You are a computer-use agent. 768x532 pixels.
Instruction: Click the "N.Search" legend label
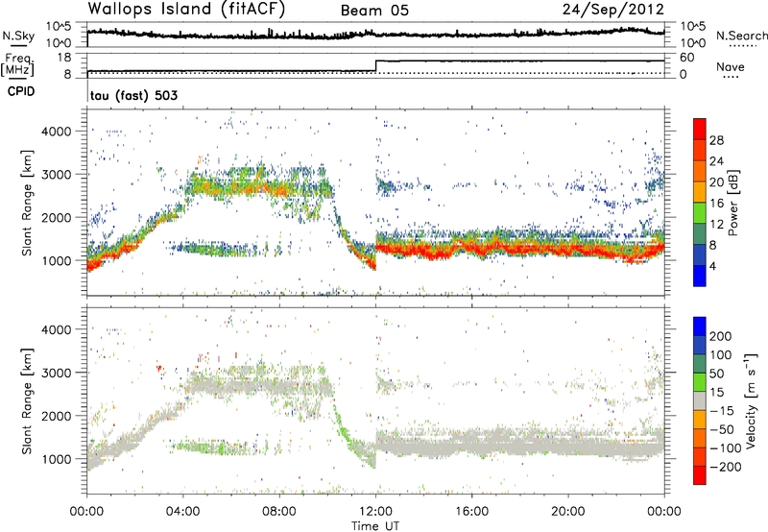[x=741, y=36]
